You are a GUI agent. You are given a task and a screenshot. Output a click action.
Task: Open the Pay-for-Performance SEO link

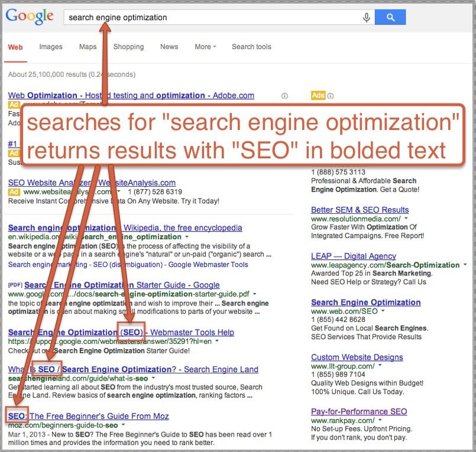click(x=359, y=411)
